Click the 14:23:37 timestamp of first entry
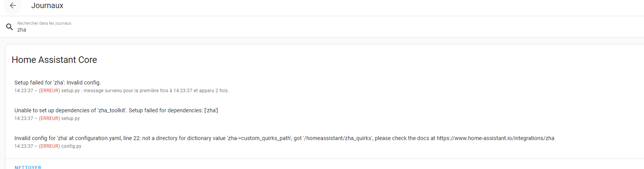Viewport: 644px width, 169px height. [x=24, y=91]
